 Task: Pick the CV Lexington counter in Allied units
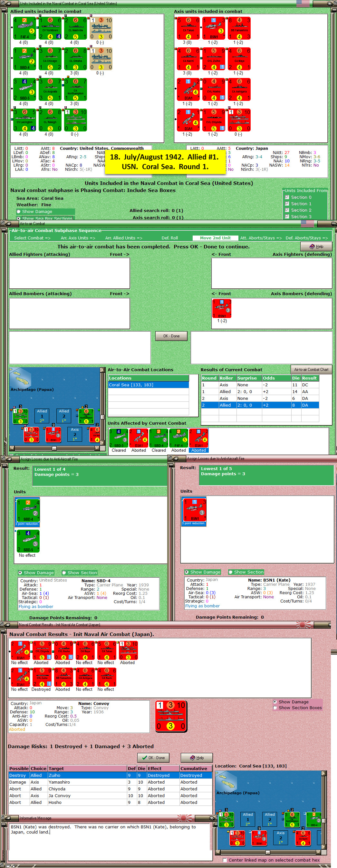tap(24, 120)
